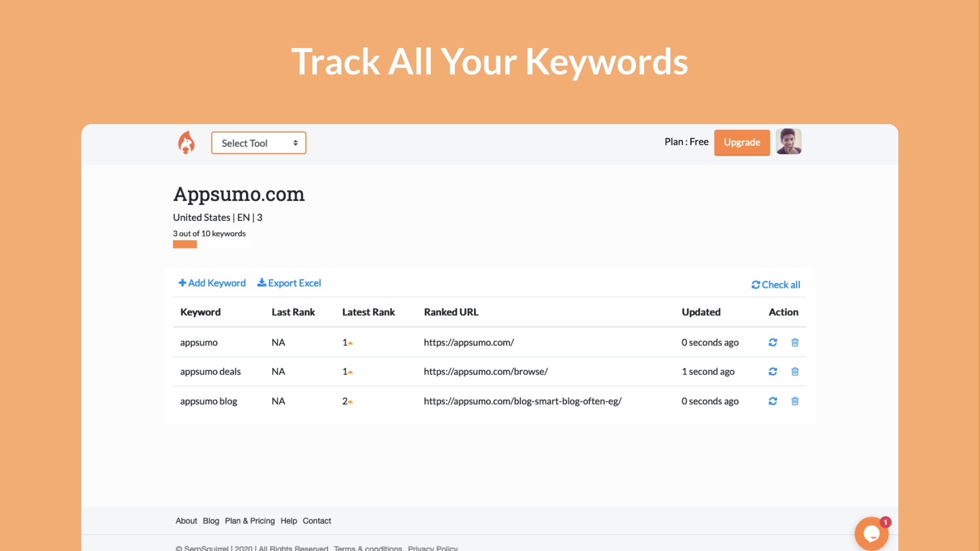Viewport: 980px width, 551px height.
Task: Open Plan & Pricing footer link
Action: [250, 521]
